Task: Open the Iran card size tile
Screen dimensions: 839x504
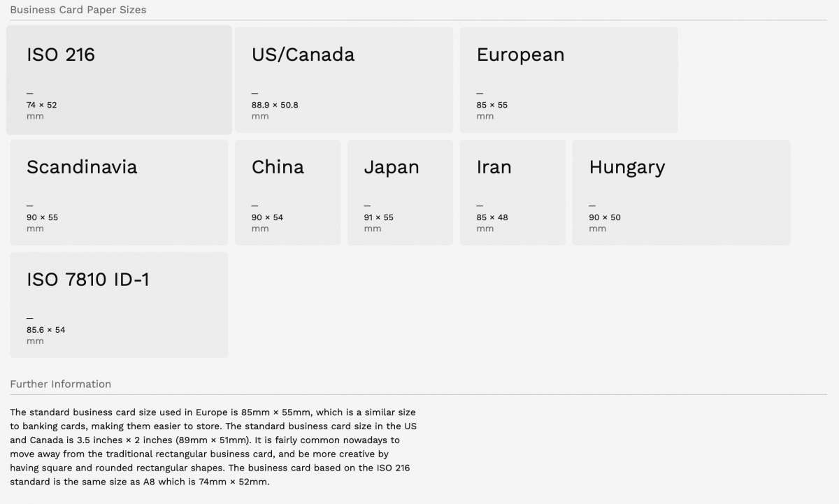Action: (x=513, y=192)
